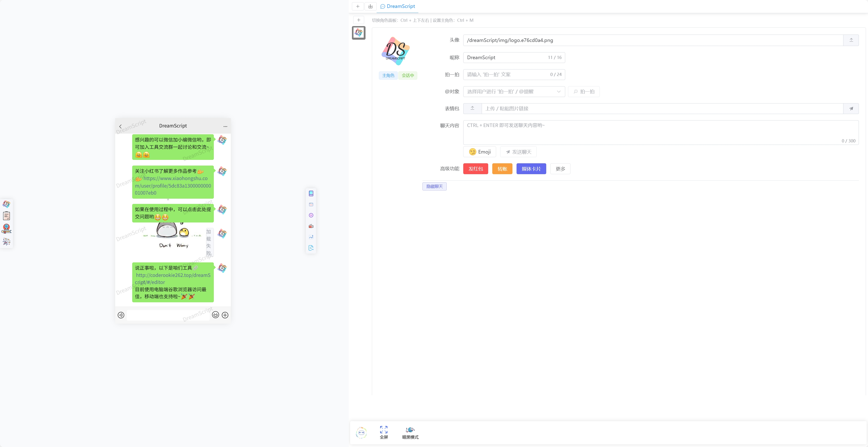Viewport: 868px width, 447px height.
Task: Click the message starting with 感兴趣的可以微信
Action: tap(173, 147)
